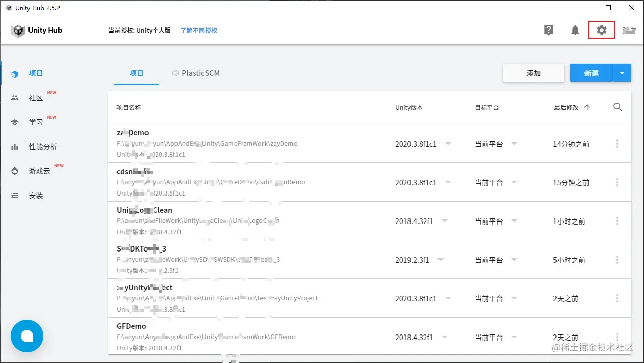Expand Unity version dropdown for zayDemo
The image size is (644, 363).
(x=448, y=144)
